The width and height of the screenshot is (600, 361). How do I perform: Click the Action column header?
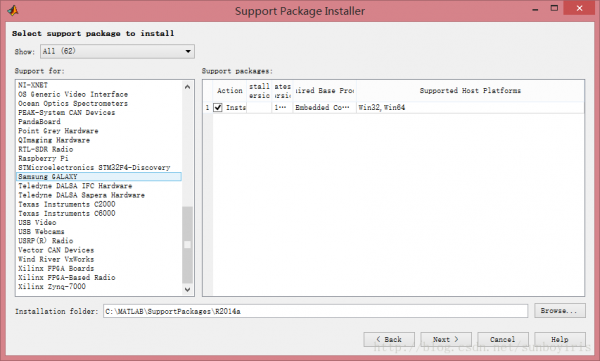230,91
